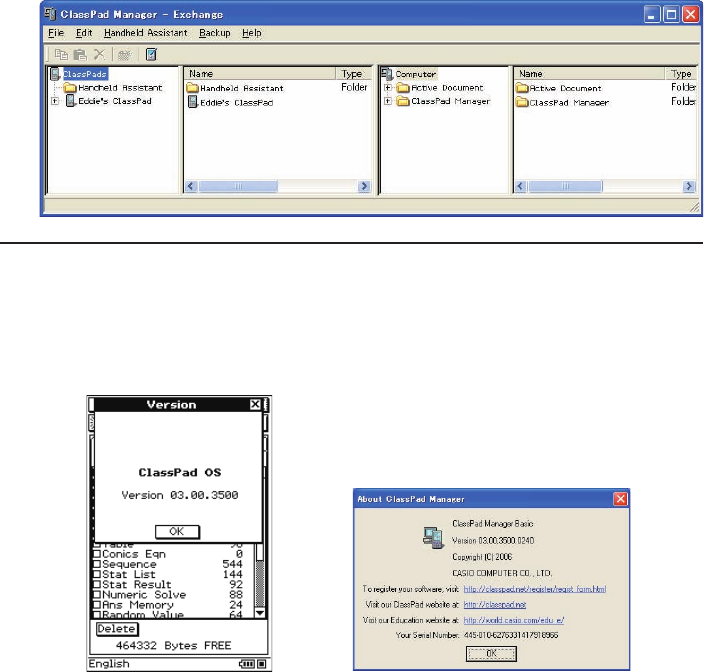Image resolution: width=704 pixels, height=672 pixels.
Task: Expand the Eddie's ClassPad tree node
Action: [x=55, y=101]
